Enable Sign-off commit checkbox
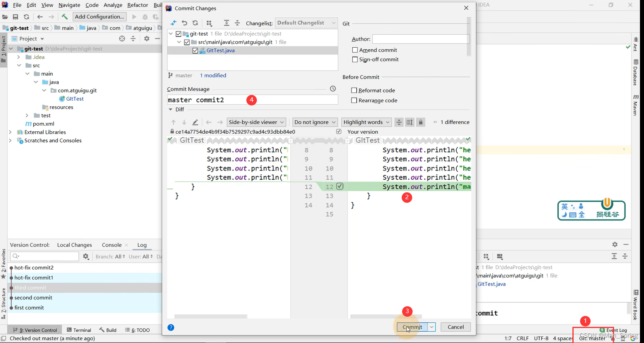644x343 pixels. click(355, 59)
